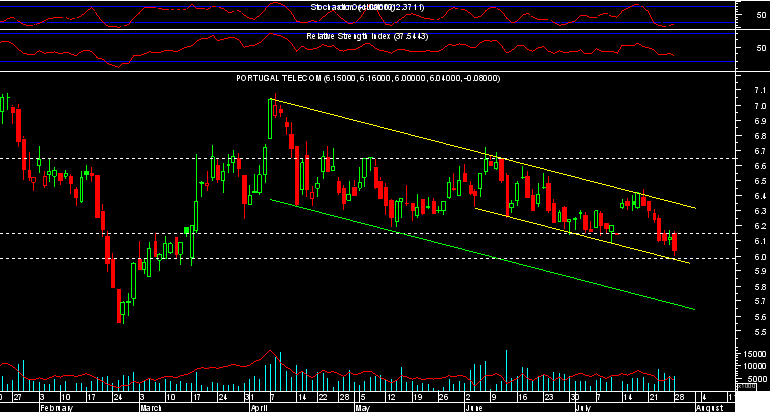Click the 19 date label in May
Screen dimensions: 770x412
pos(418,397)
